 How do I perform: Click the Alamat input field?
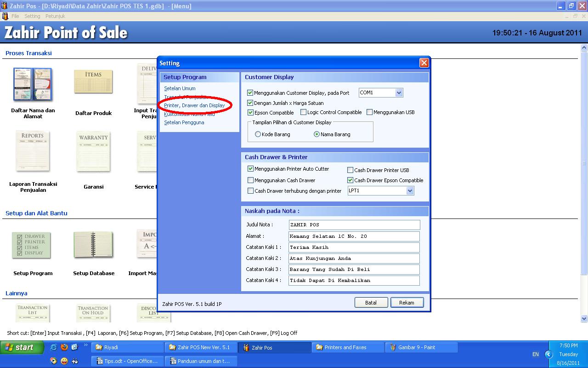(354, 236)
